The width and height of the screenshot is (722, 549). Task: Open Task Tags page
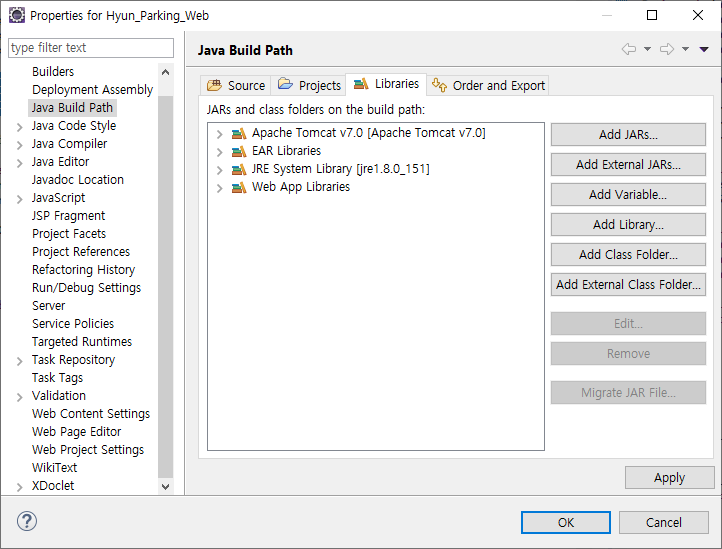(58, 377)
